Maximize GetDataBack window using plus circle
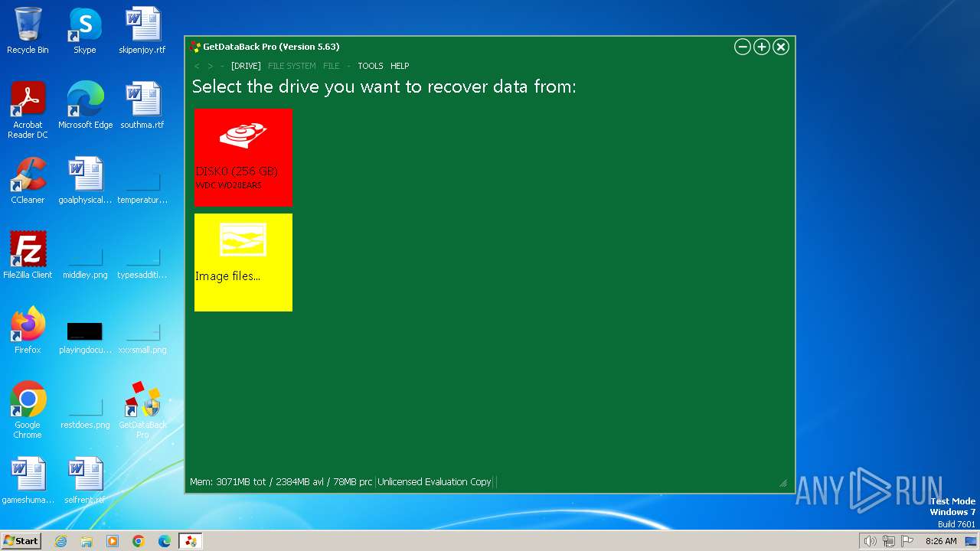 pos(762,47)
